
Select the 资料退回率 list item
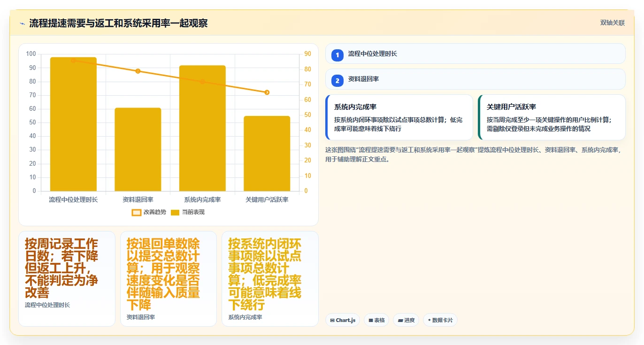tap(475, 79)
